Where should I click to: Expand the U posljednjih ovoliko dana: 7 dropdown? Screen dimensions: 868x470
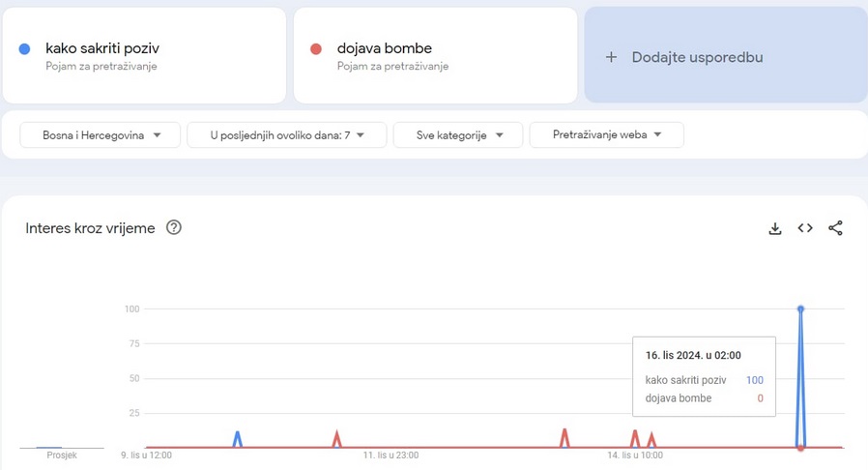(287, 135)
